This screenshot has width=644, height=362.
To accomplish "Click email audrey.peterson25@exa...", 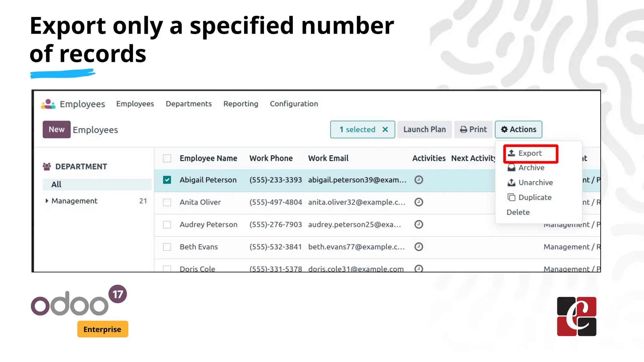I will click(355, 224).
